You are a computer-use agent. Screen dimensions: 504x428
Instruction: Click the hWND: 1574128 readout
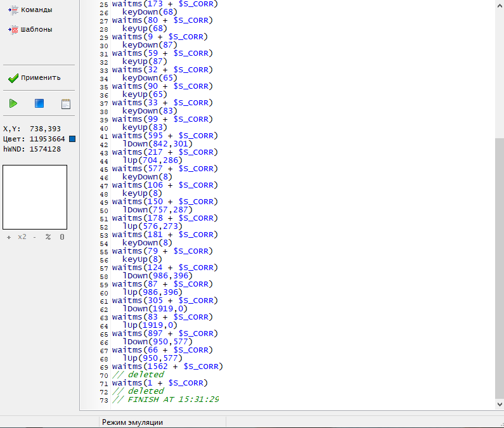(x=32, y=149)
